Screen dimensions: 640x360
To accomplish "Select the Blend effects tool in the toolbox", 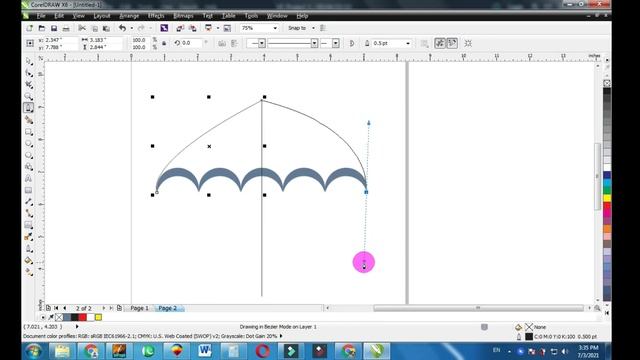I will (29, 225).
